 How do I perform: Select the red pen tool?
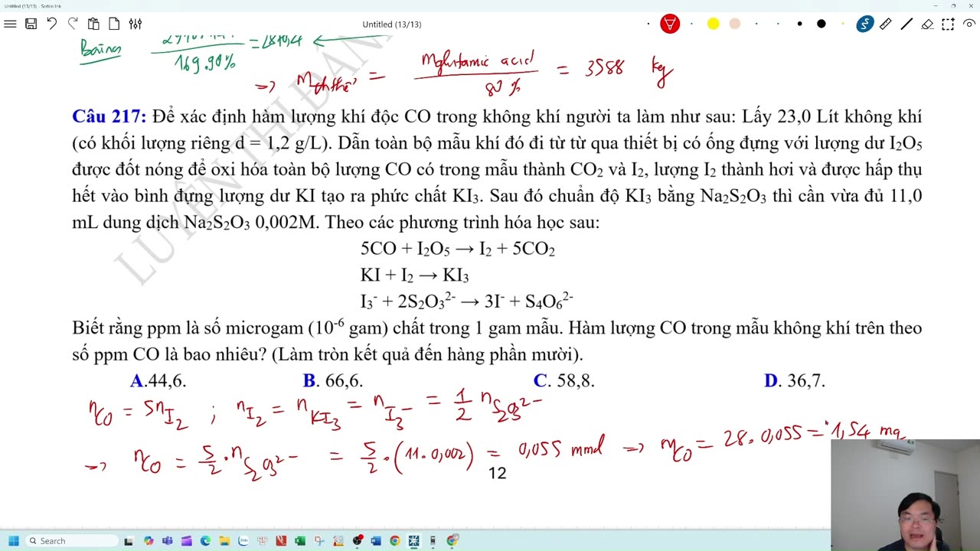click(670, 24)
